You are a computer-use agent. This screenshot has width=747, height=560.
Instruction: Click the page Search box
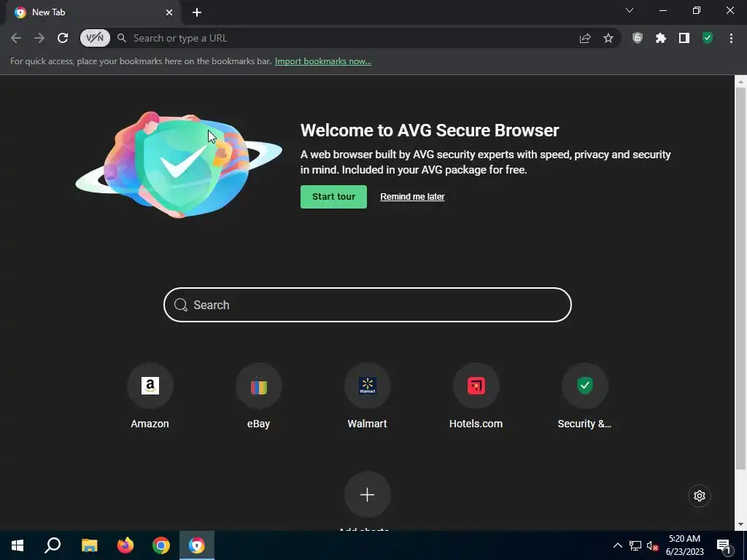[368, 305]
